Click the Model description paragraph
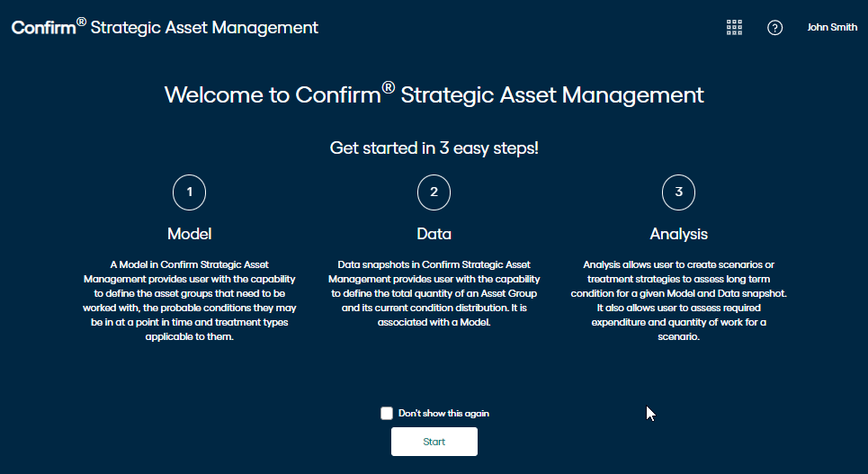Viewport: 868px width, 474px height. [x=189, y=300]
